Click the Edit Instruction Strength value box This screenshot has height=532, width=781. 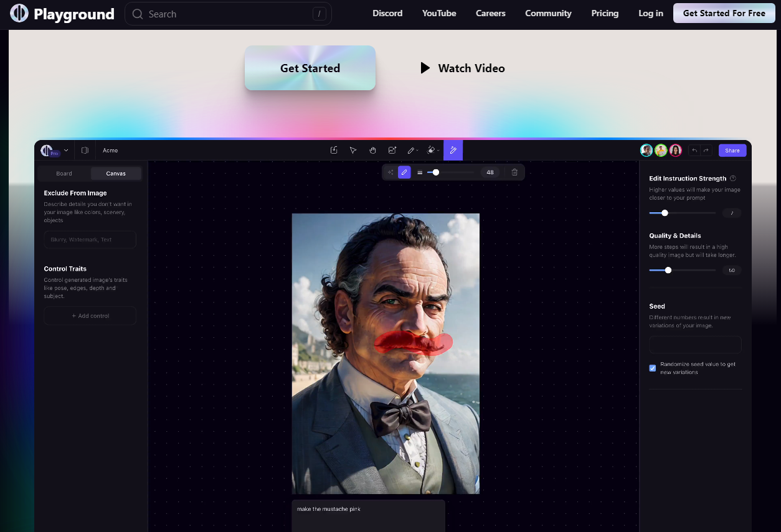click(x=732, y=213)
